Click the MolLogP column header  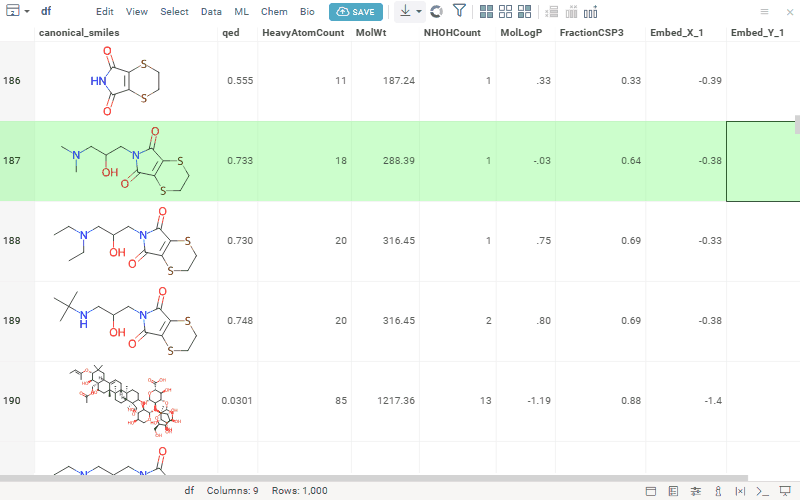pyautogui.click(x=521, y=33)
